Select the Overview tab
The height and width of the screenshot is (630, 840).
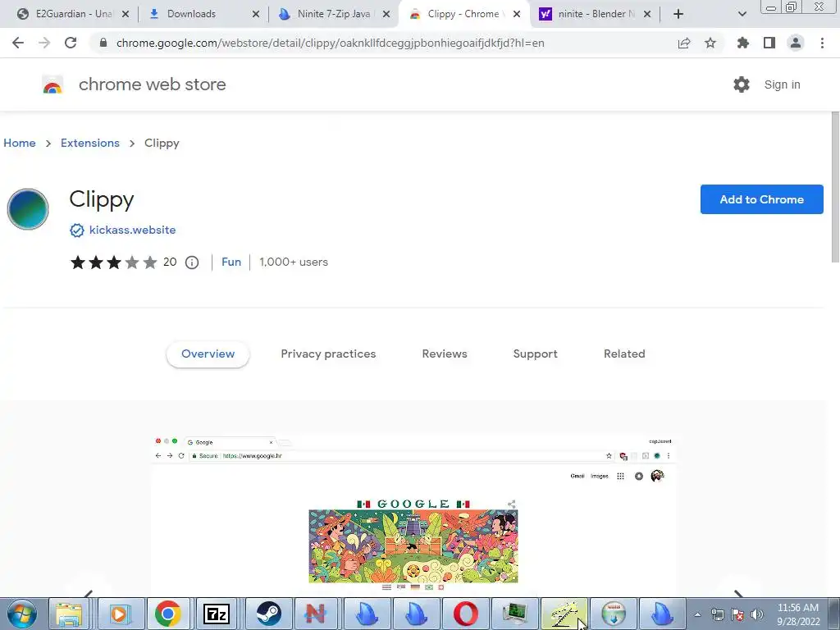click(208, 354)
